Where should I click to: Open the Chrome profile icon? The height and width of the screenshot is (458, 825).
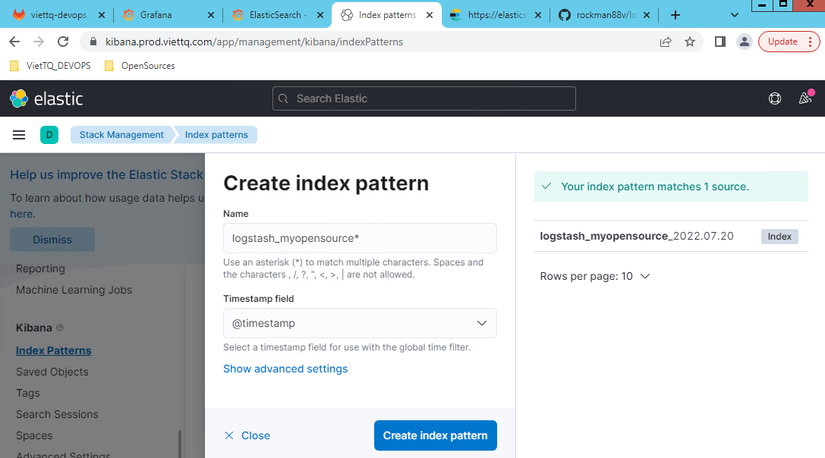point(744,42)
